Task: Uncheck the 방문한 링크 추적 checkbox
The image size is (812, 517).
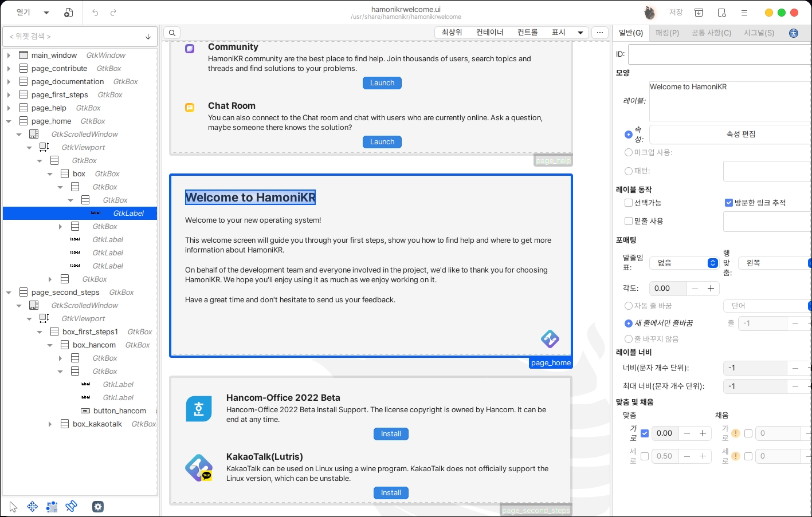Action: click(x=729, y=203)
